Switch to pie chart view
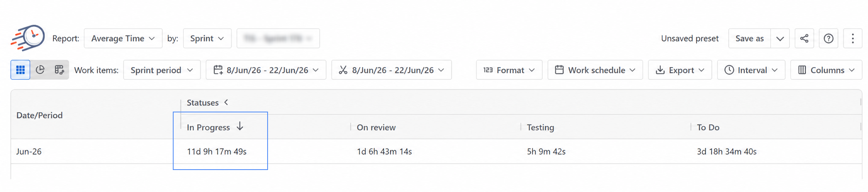This screenshot has height=192, width=868. pyautogui.click(x=40, y=70)
